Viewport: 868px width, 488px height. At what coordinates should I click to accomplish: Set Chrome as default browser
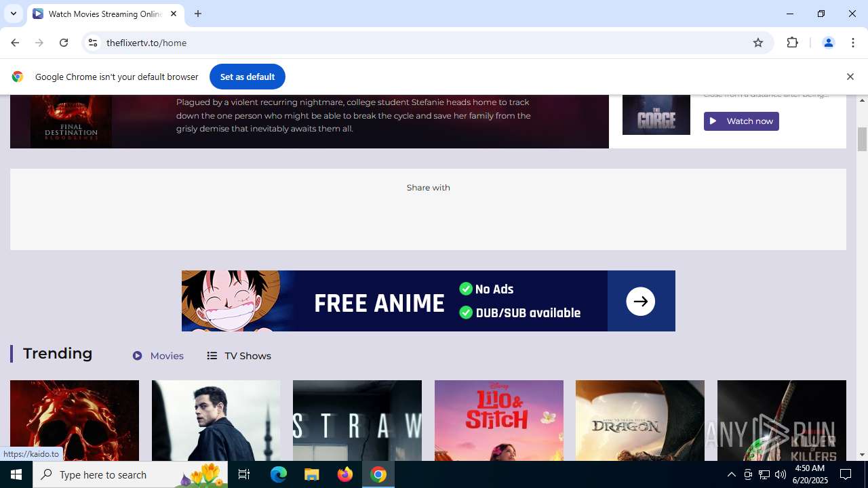pyautogui.click(x=248, y=77)
